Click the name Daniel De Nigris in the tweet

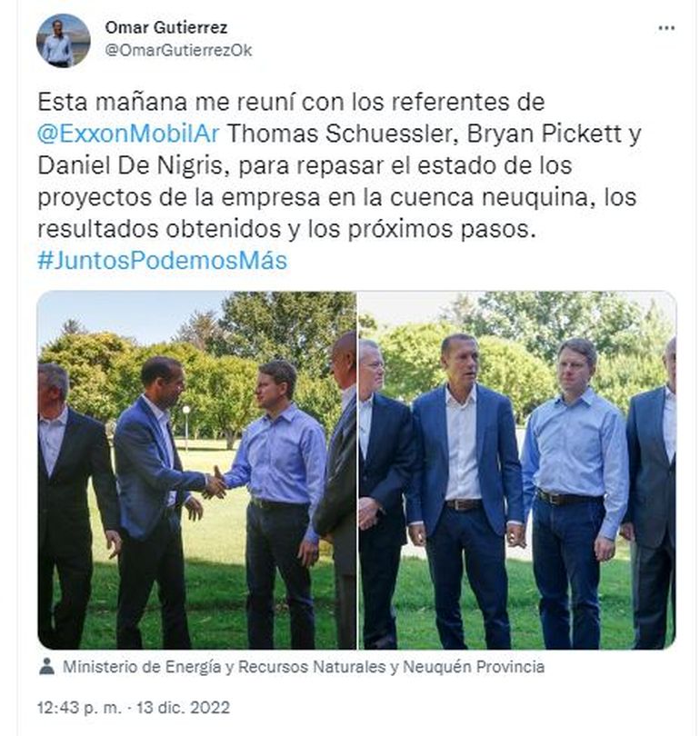coord(130,165)
